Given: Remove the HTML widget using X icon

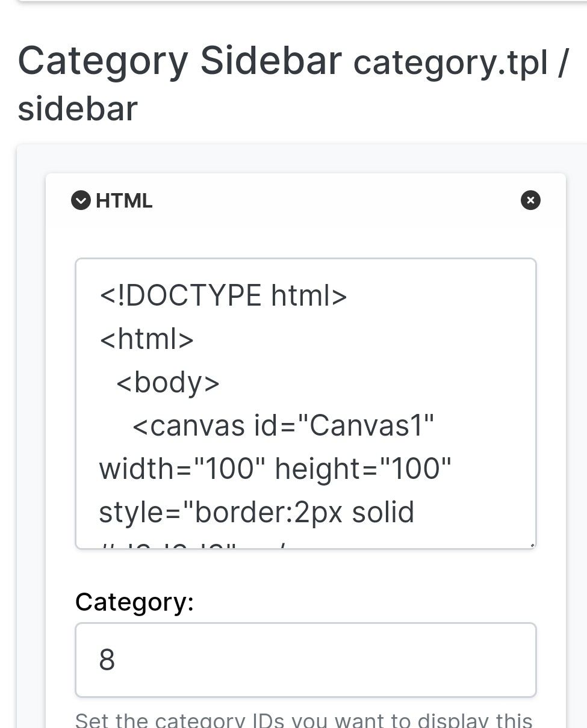Looking at the screenshot, I should pos(530,200).
